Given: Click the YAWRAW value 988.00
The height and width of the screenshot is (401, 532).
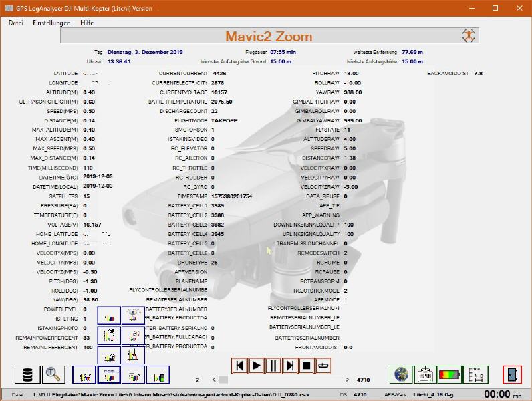Looking at the screenshot, I should 353,92.
